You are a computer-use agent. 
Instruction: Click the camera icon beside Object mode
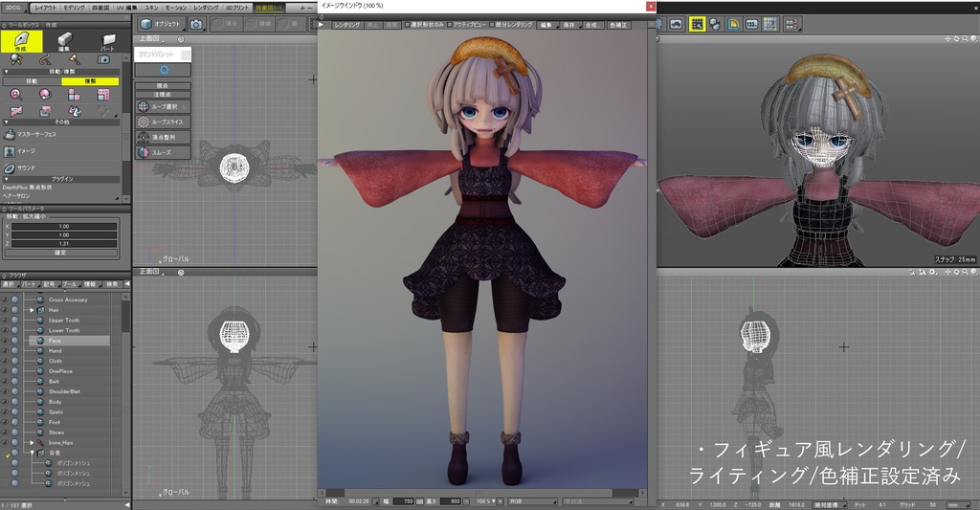[x=196, y=24]
